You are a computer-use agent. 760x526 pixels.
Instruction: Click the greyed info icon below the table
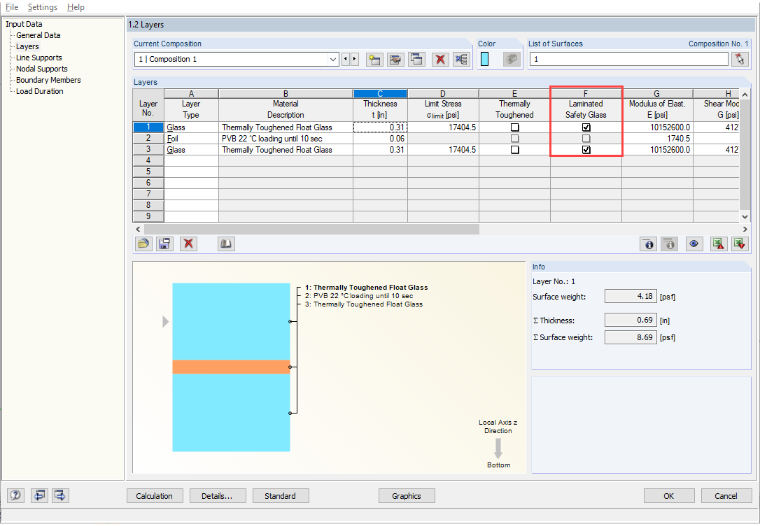point(669,244)
